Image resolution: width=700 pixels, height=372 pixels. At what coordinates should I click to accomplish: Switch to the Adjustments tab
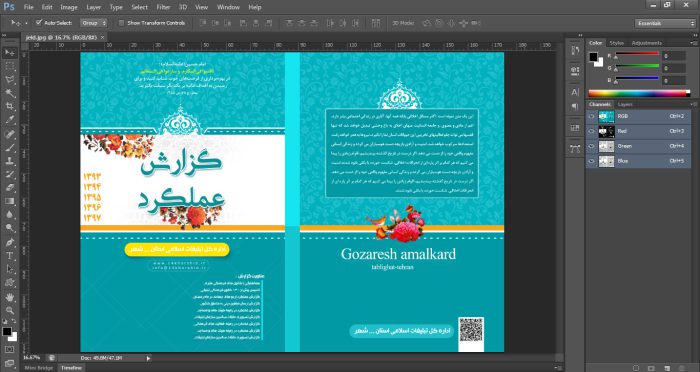pos(647,43)
